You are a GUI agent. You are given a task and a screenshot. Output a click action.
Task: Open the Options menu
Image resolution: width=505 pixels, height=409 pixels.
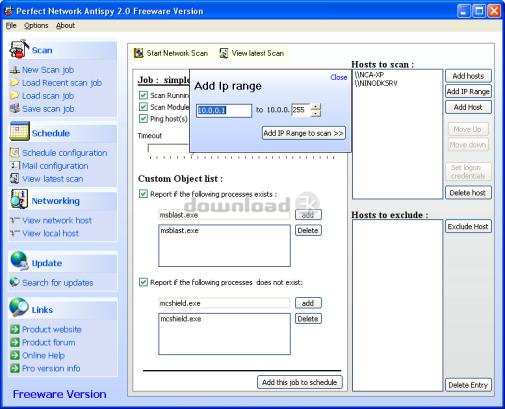pyautogui.click(x=36, y=25)
